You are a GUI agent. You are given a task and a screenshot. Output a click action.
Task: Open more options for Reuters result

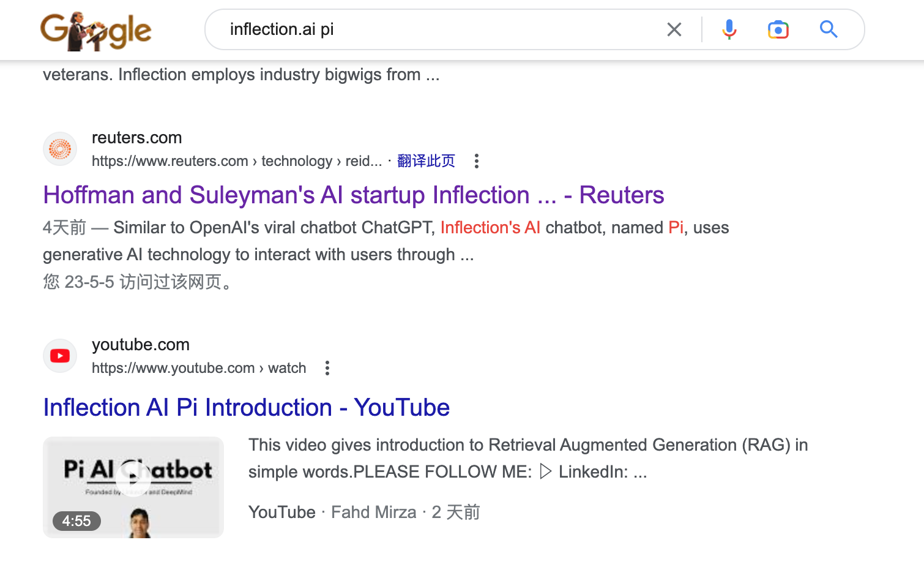click(476, 161)
